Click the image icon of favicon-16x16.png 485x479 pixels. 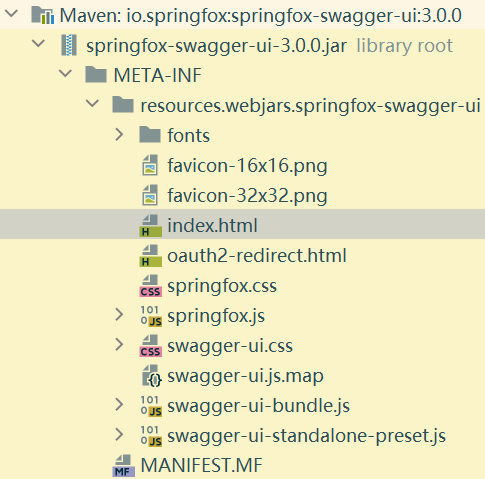[x=150, y=165]
